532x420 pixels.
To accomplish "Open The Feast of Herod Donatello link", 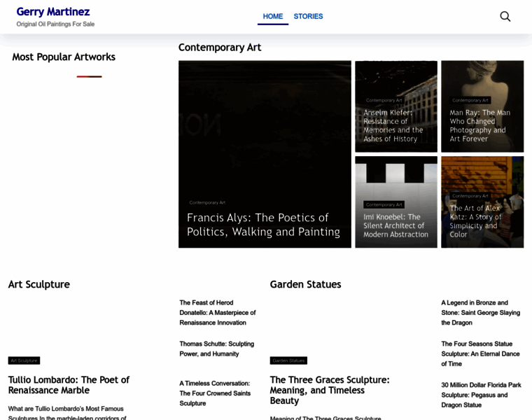I will (218, 312).
